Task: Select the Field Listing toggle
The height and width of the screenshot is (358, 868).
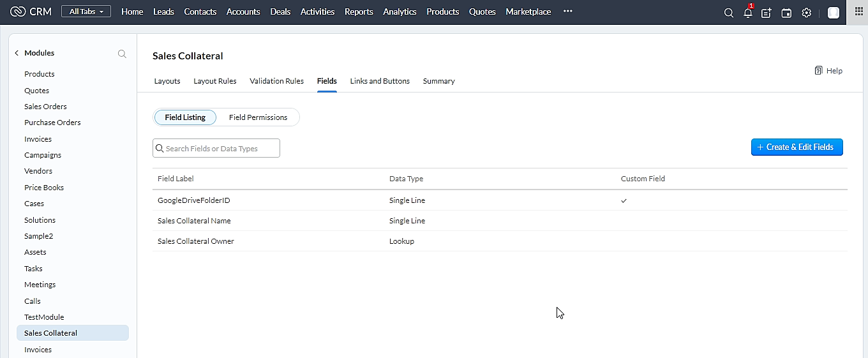Action: 185,117
